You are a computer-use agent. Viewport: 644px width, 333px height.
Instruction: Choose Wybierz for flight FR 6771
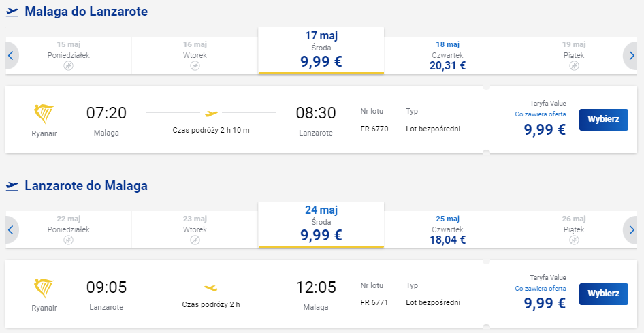point(604,294)
